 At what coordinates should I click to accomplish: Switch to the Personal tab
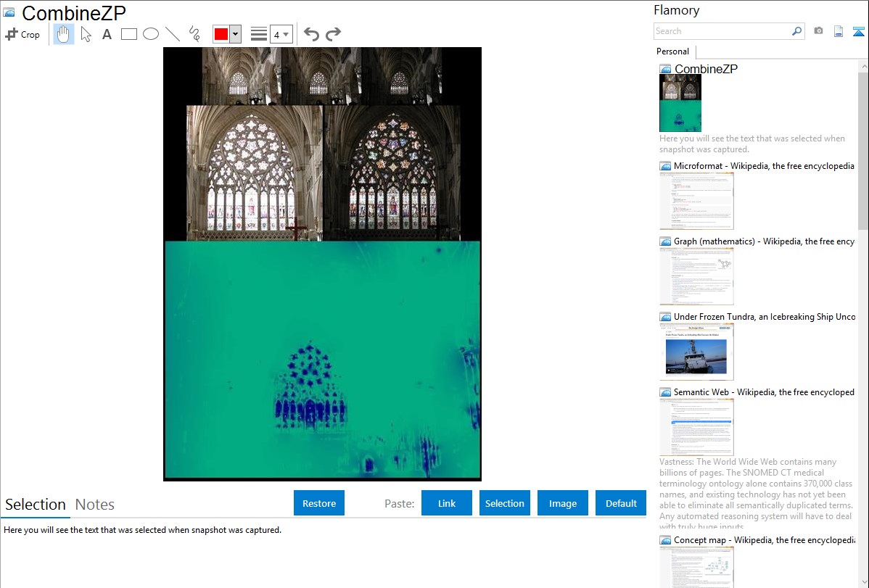pyautogui.click(x=672, y=51)
